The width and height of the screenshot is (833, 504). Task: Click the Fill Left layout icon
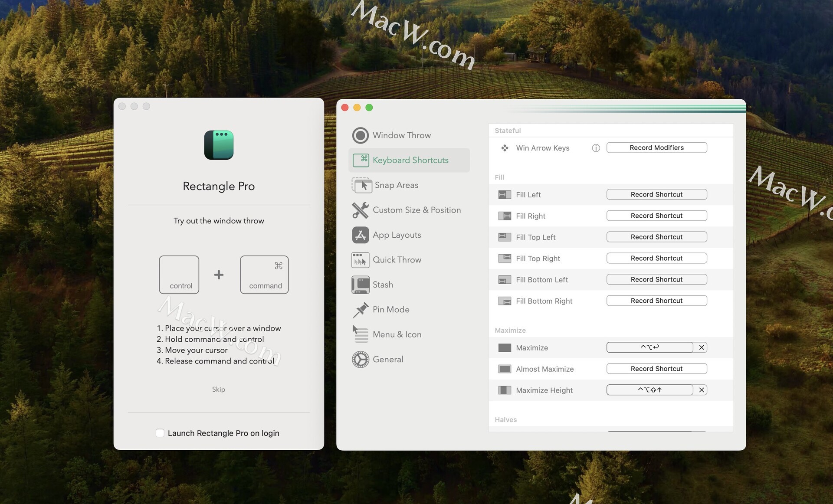tap(505, 195)
